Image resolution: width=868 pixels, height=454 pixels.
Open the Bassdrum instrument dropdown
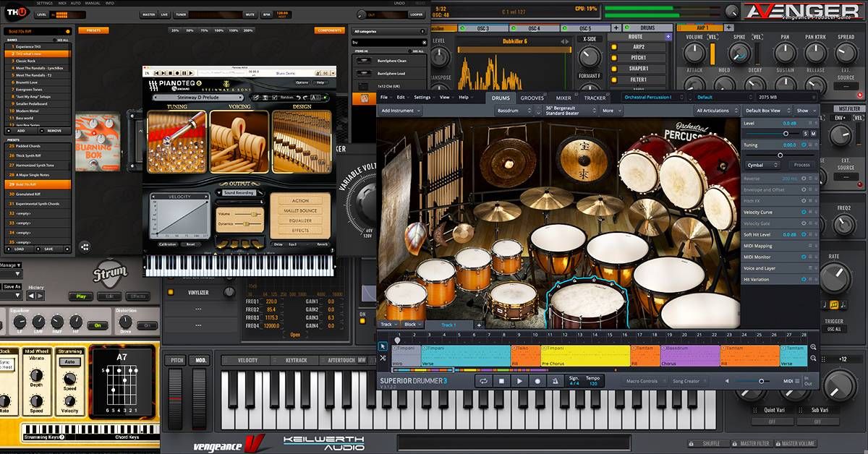512,111
